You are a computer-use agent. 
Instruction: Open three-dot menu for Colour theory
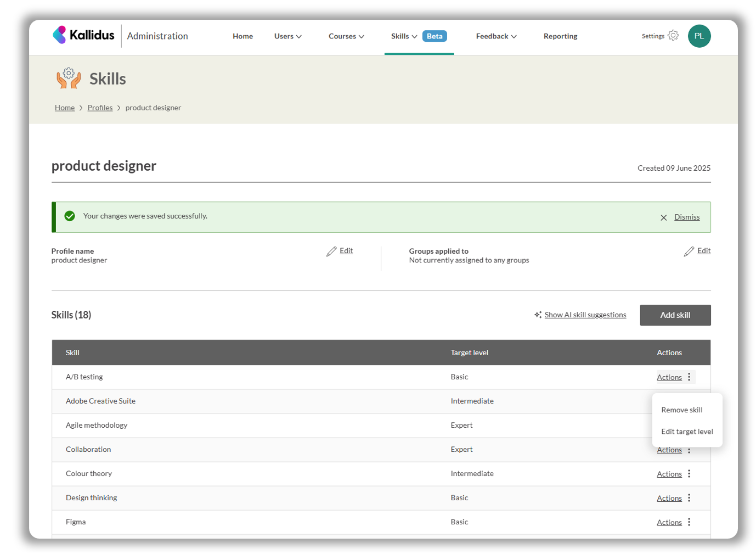(689, 474)
